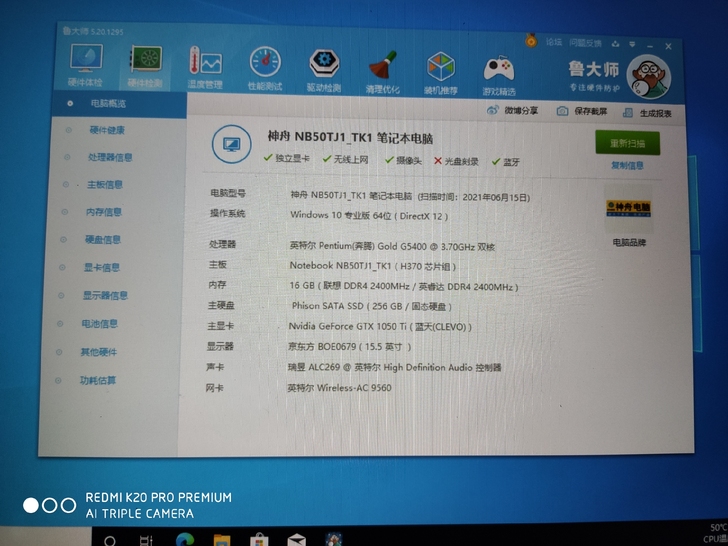
Task: Open 电池信息 battery page
Action: point(100,324)
